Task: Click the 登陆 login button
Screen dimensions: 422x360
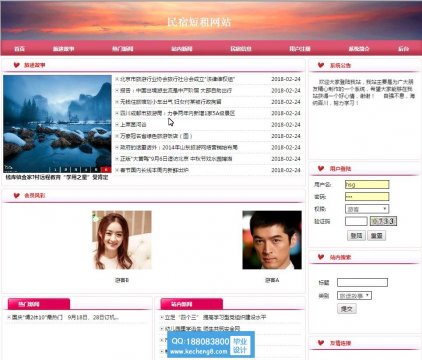Action: tap(356, 236)
